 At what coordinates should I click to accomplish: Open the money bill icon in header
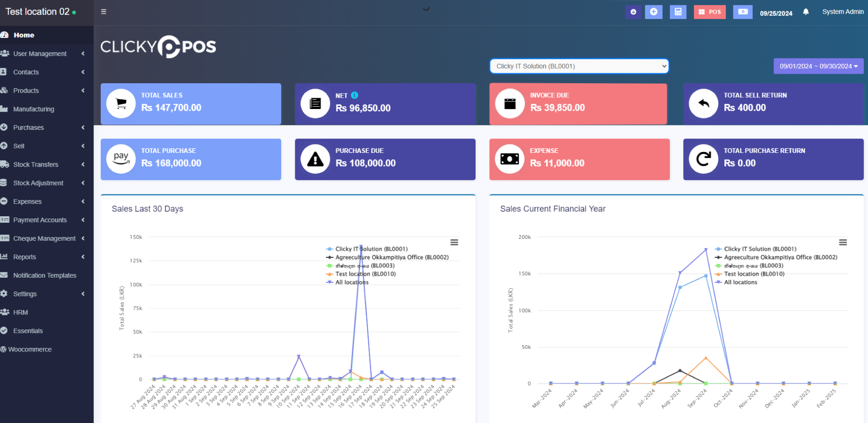[742, 12]
